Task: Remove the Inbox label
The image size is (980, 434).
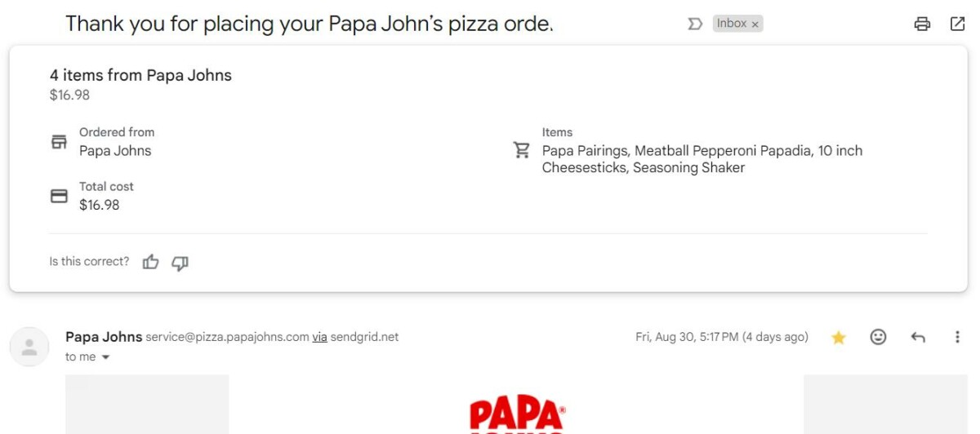Action: 755,24
